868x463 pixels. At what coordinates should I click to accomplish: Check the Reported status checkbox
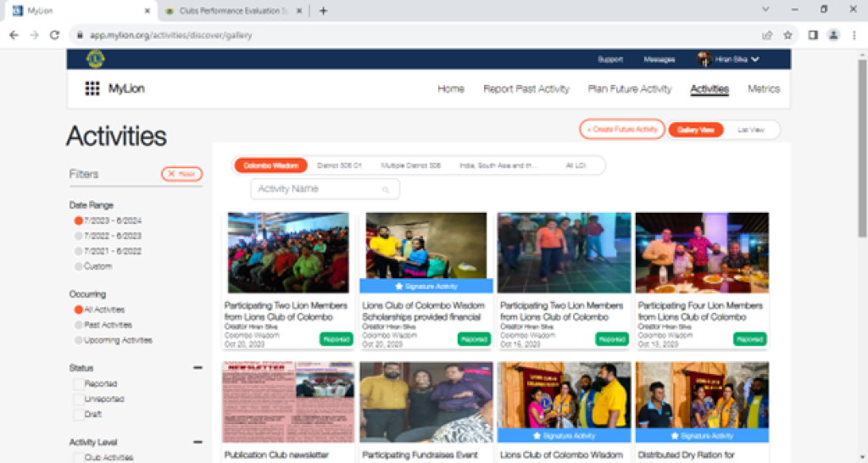click(79, 384)
